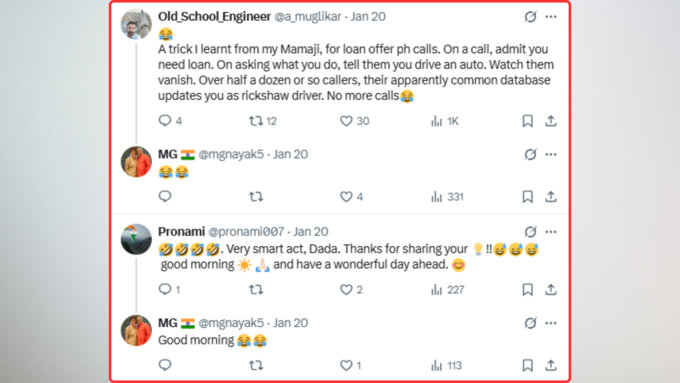Image resolution: width=680 pixels, height=383 pixels.
Task: Open the @pronami007 profile handle
Action: [246, 232]
